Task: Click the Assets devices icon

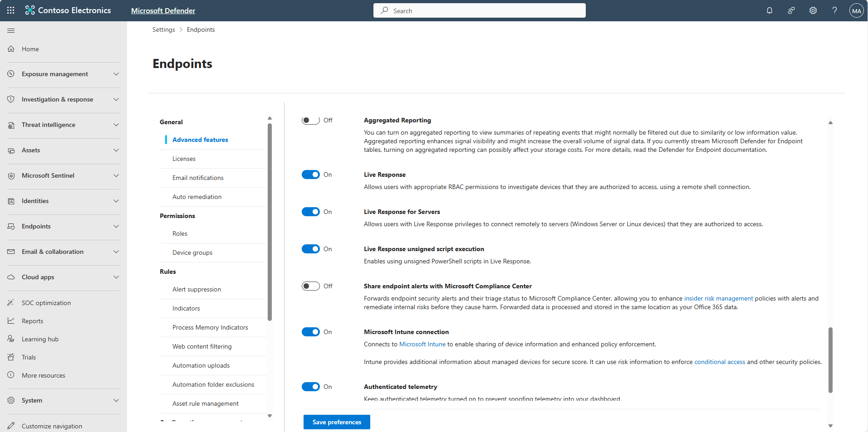Action: pyautogui.click(x=11, y=150)
